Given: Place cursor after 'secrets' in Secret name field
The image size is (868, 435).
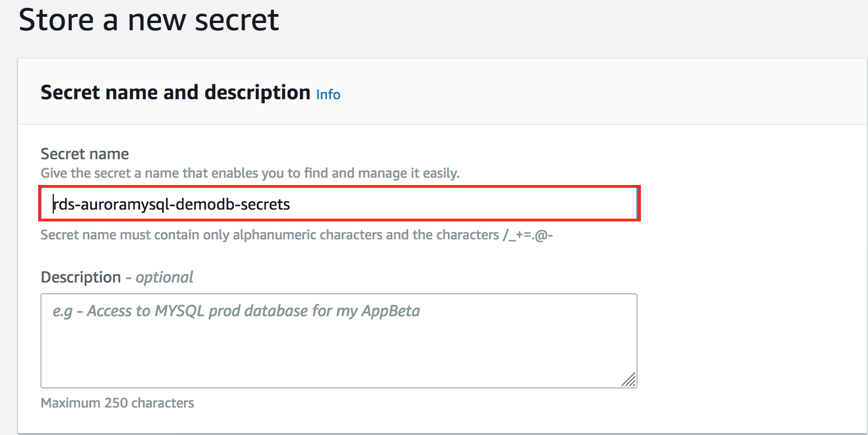Looking at the screenshot, I should click(x=290, y=205).
